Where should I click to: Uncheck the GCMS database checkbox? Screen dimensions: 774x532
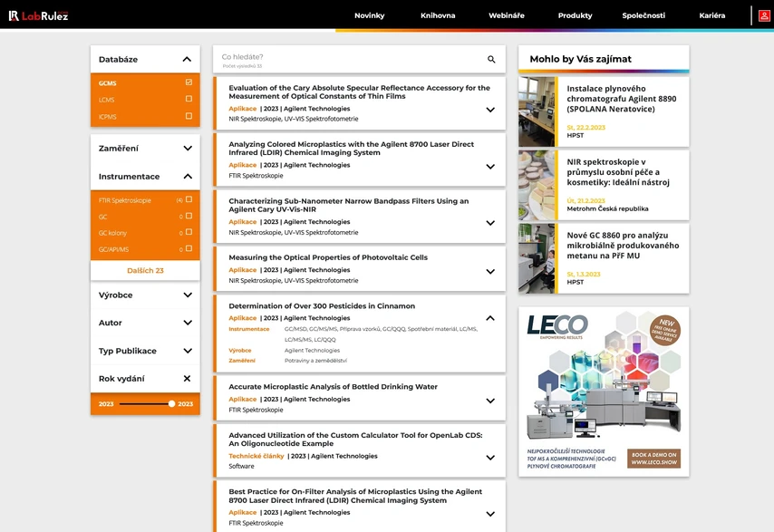189,82
